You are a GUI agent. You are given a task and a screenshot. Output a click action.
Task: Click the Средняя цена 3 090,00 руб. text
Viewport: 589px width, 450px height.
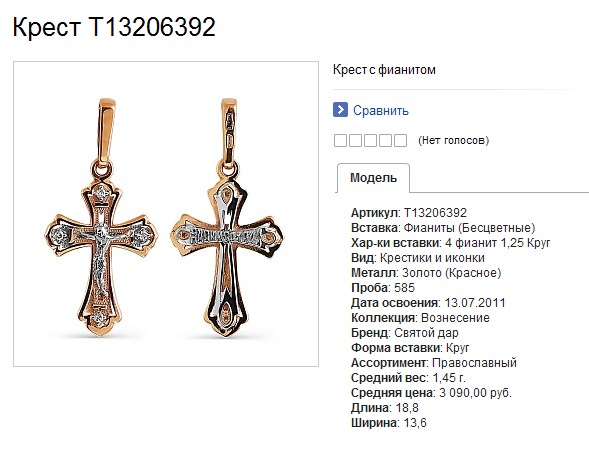[432, 393]
